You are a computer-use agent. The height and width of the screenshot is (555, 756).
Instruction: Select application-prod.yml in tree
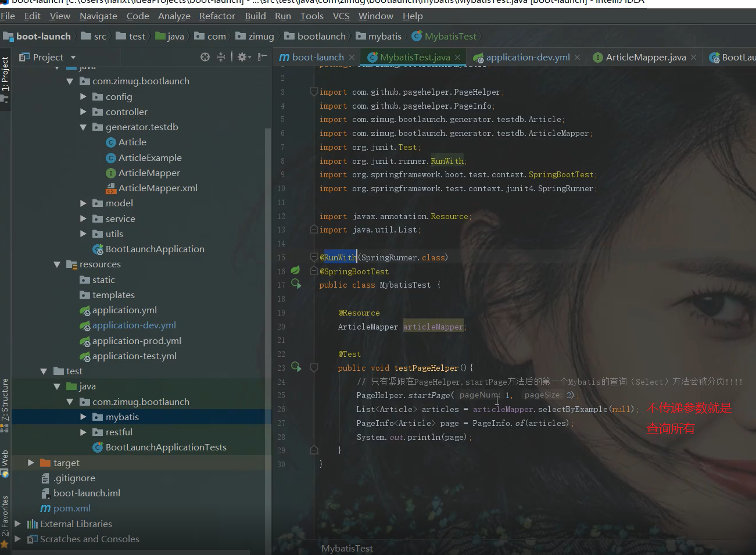[131, 341]
